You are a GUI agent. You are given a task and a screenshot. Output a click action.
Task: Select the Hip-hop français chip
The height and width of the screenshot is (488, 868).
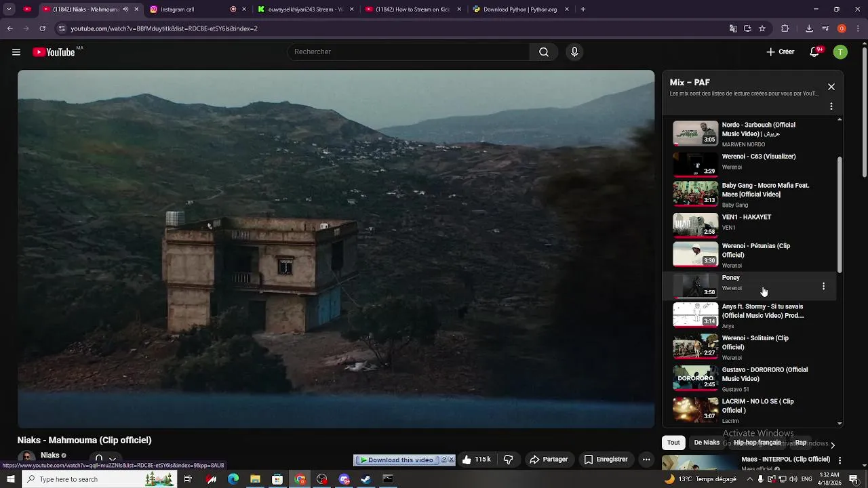757,443
